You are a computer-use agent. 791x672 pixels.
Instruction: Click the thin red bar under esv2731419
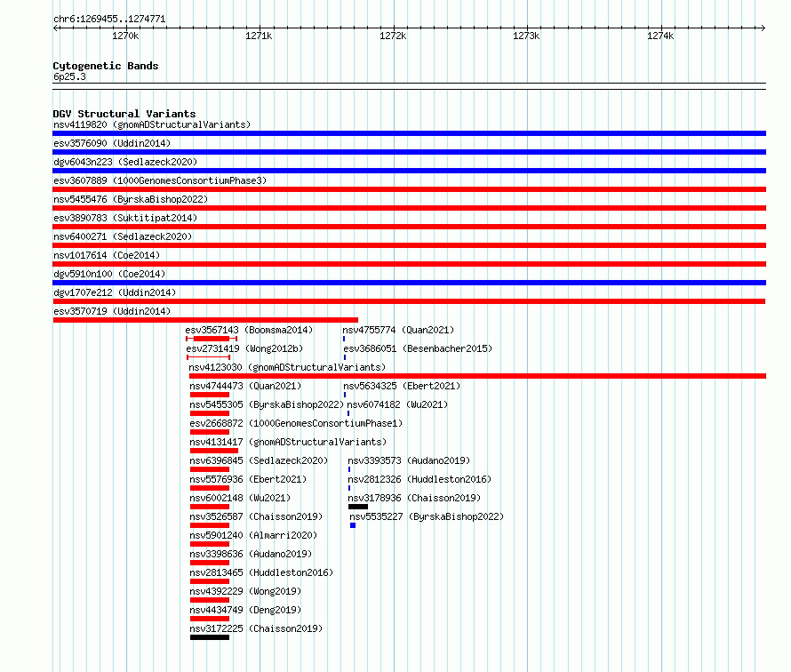209,357
